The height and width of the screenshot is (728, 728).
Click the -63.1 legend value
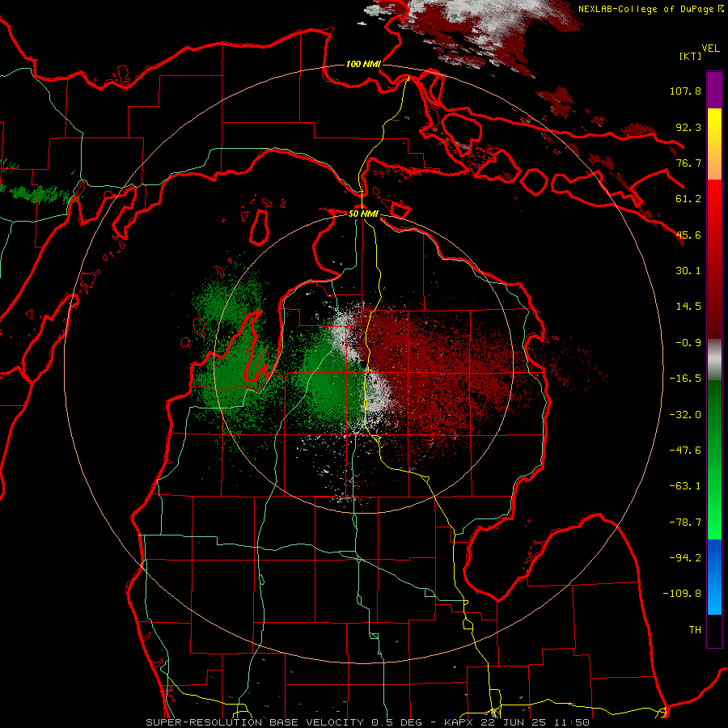[x=685, y=486]
